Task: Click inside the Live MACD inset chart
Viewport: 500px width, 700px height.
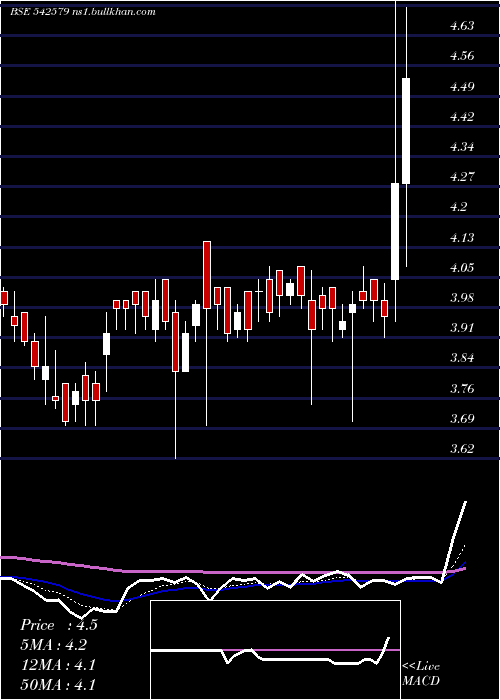Action: click(x=275, y=650)
